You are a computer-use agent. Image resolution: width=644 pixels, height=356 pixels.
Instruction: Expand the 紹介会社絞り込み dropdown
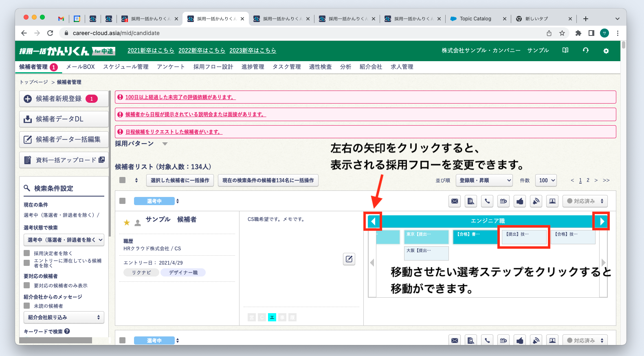tap(64, 317)
